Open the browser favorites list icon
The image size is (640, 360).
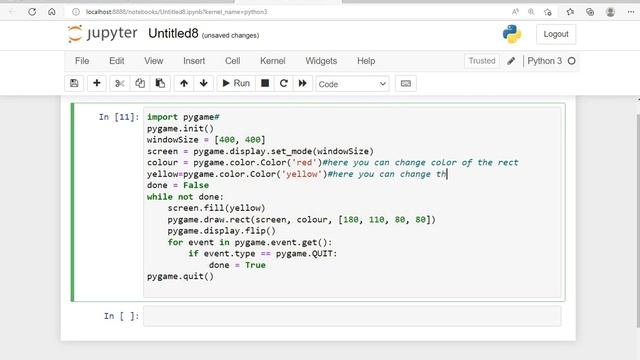570,12
